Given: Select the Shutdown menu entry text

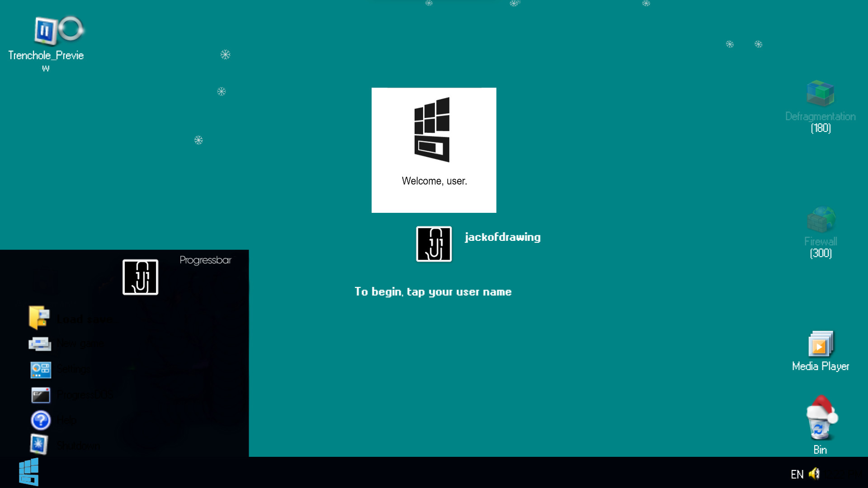Looking at the screenshot, I should coord(79,446).
